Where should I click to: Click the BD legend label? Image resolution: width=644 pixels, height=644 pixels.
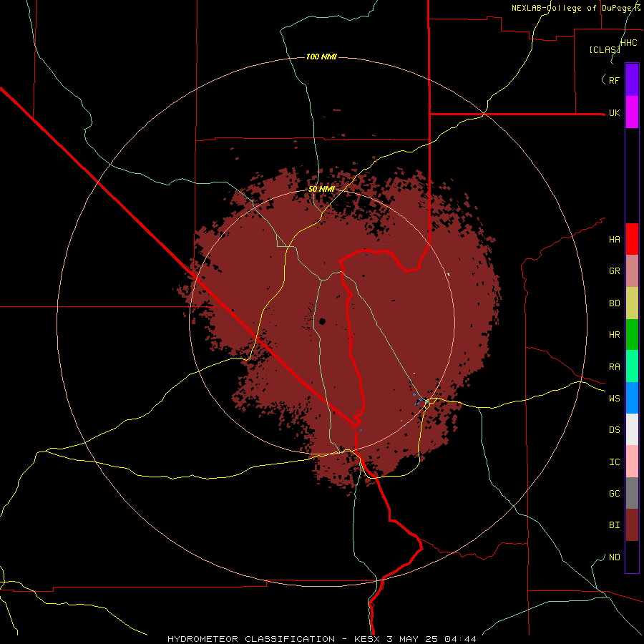pyautogui.click(x=614, y=303)
